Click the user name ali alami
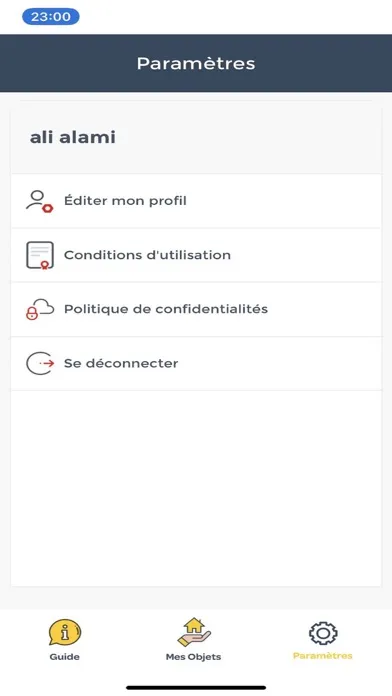Image resolution: width=392 pixels, height=696 pixels. point(73,137)
